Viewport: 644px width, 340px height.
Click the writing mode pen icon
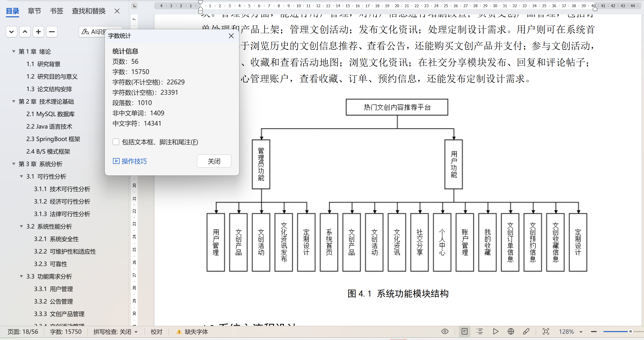pos(526,332)
